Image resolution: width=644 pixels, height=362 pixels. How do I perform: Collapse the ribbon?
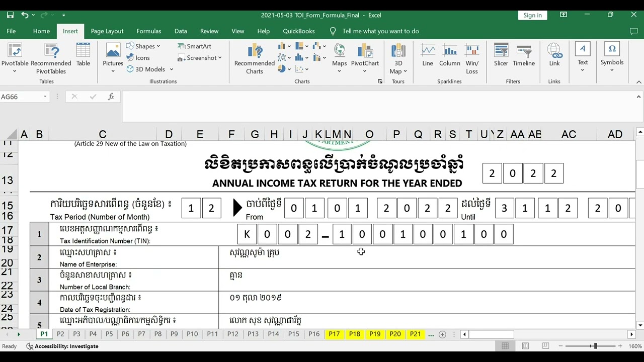[x=639, y=82]
